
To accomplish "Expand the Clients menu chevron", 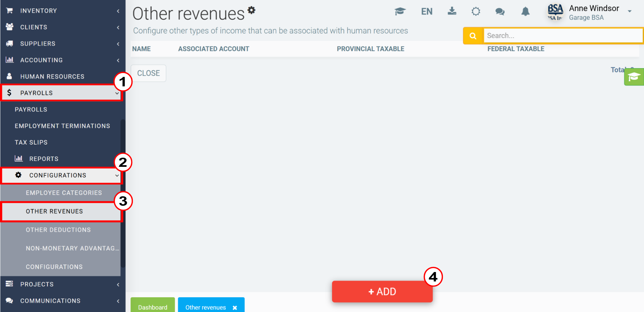I will coord(118,27).
